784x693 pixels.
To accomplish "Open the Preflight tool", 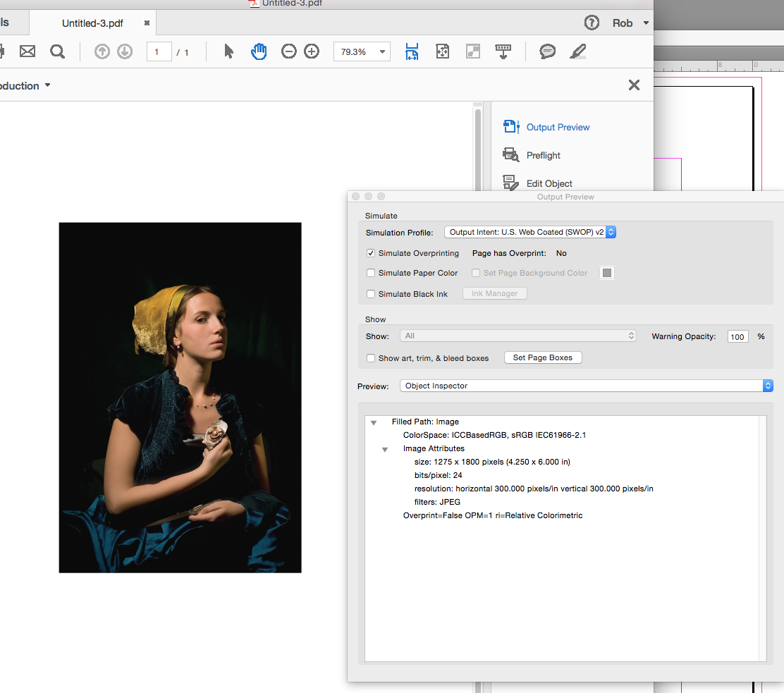I will [x=543, y=155].
